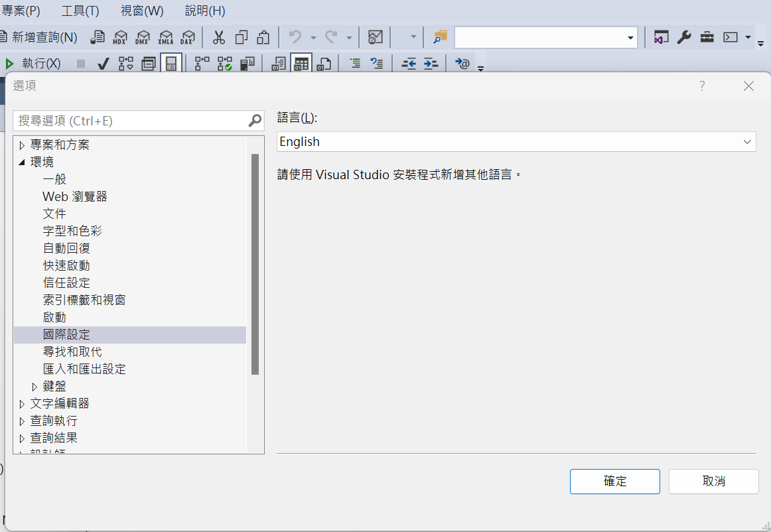Click the DAX query icon

(x=188, y=37)
